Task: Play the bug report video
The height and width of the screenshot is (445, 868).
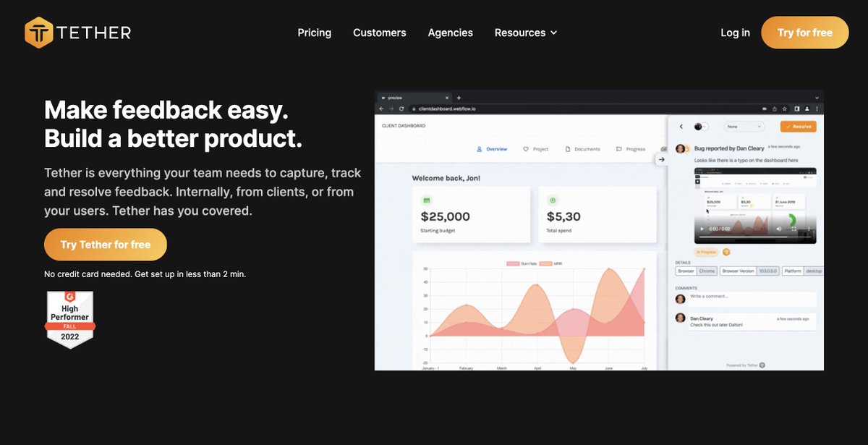Action: coord(702,229)
